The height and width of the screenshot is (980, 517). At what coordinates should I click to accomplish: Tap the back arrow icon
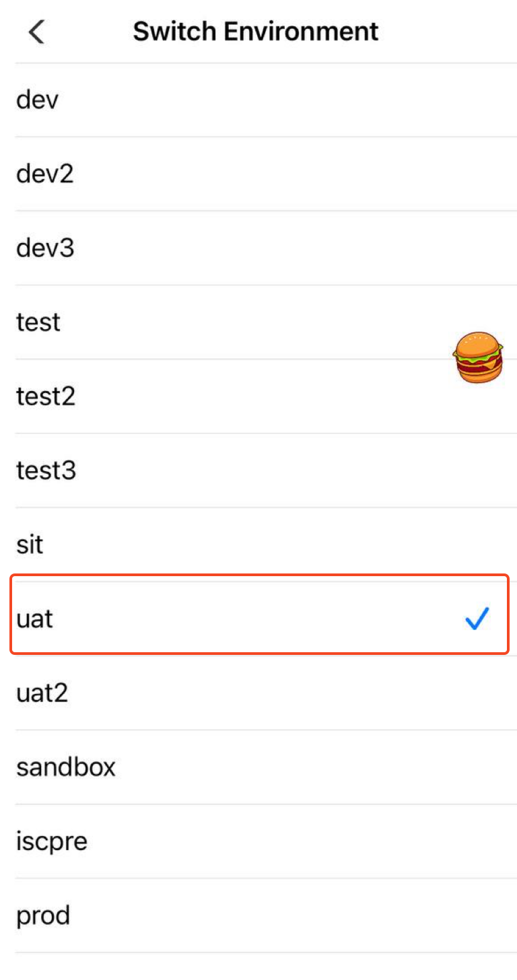[37, 32]
